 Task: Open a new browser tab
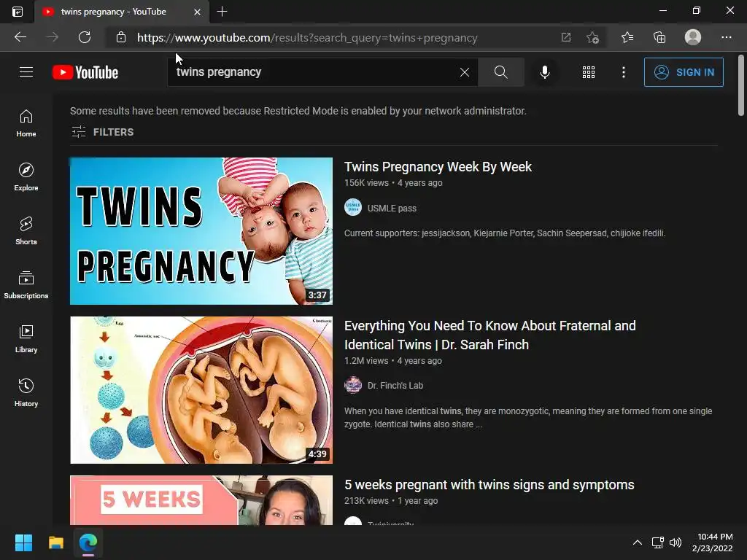click(222, 12)
